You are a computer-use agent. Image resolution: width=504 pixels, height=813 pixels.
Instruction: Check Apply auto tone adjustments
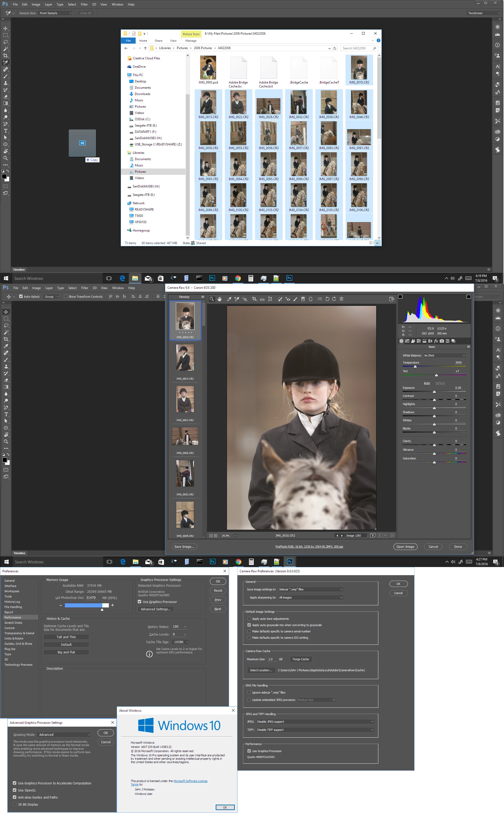click(x=249, y=618)
